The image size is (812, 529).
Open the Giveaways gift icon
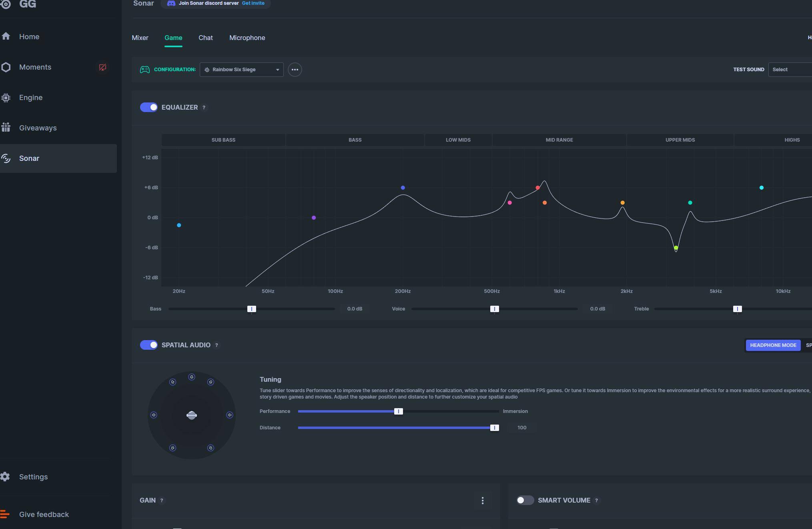(6, 128)
